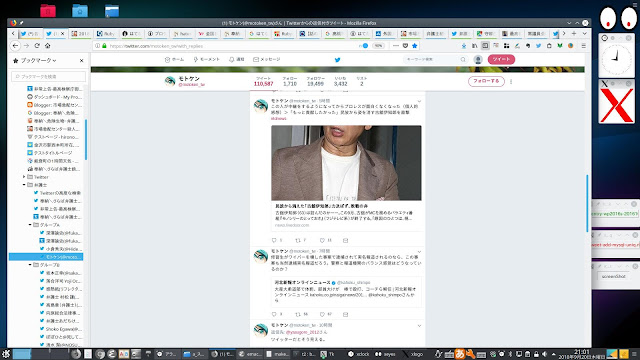Open the tweet photo of man in jacket

click(346, 163)
